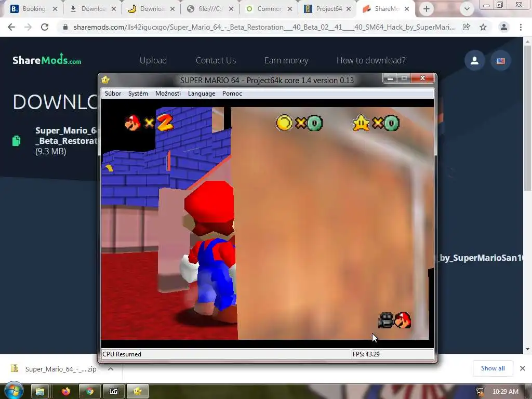Click the Super_Mario_64 file name text
532x399 pixels.
(x=66, y=136)
